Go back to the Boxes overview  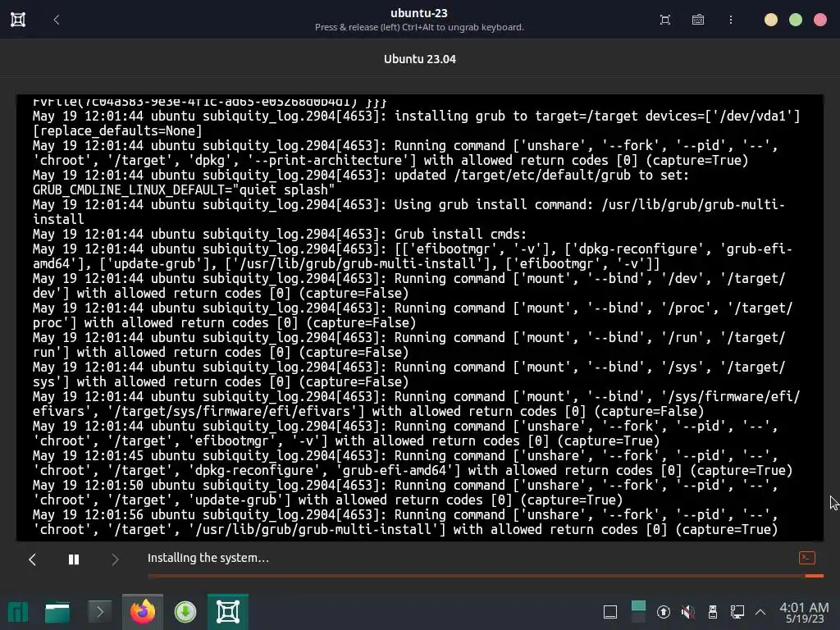click(57, 20)
